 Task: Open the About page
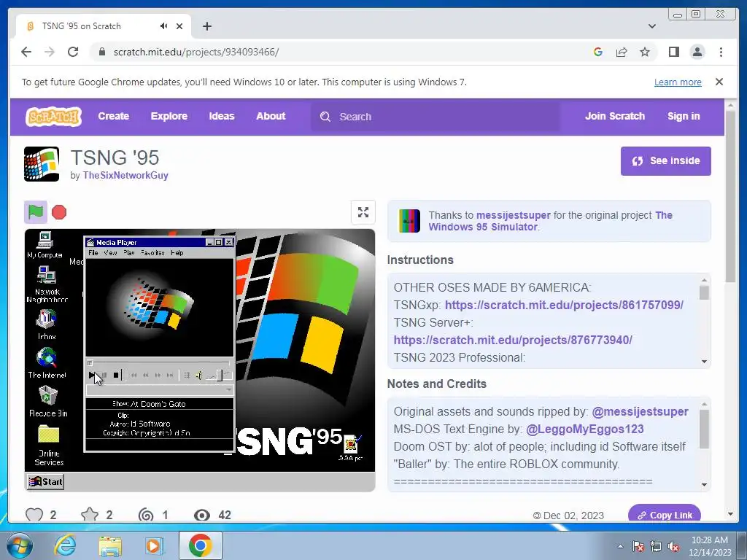click(x=271, y=116)
